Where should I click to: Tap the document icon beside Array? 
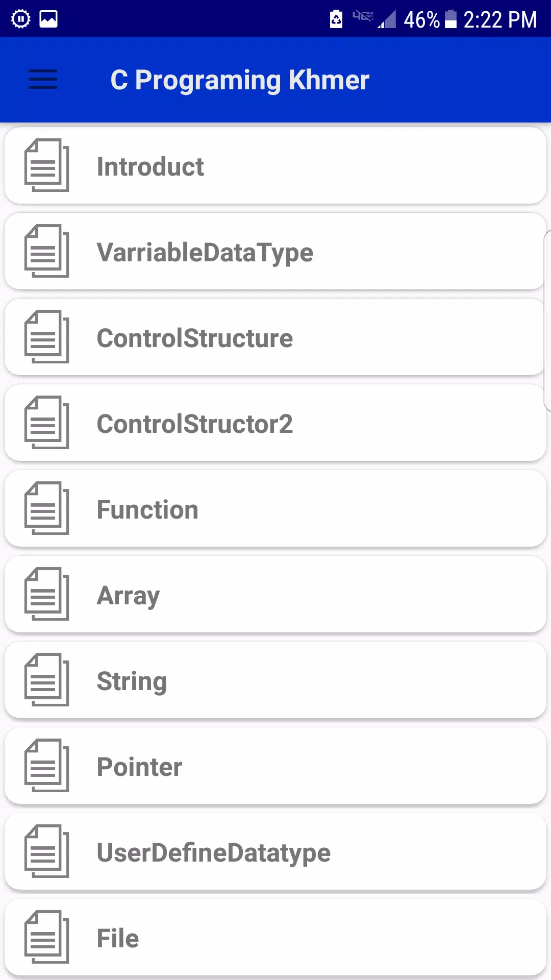[46, 594]
